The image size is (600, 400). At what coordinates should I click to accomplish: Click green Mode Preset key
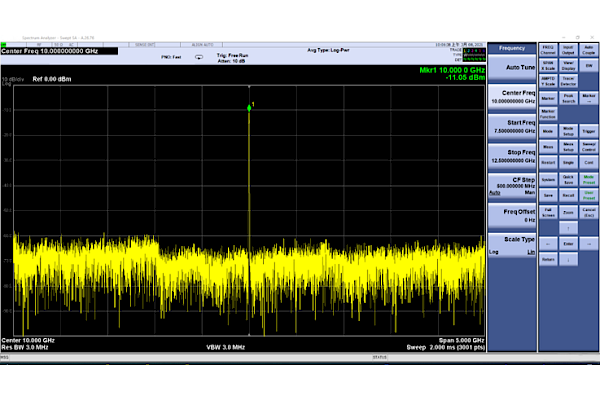point(589,180)
